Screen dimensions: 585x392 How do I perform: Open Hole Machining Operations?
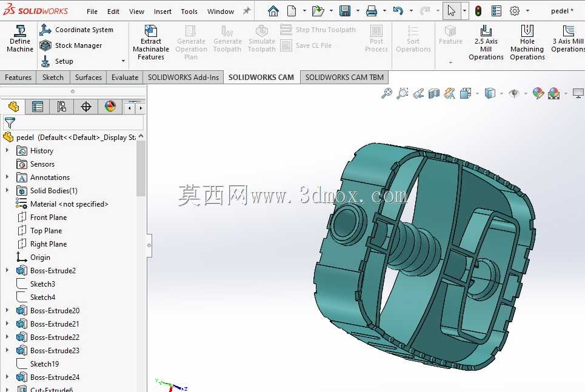click(x=527, y=42)
